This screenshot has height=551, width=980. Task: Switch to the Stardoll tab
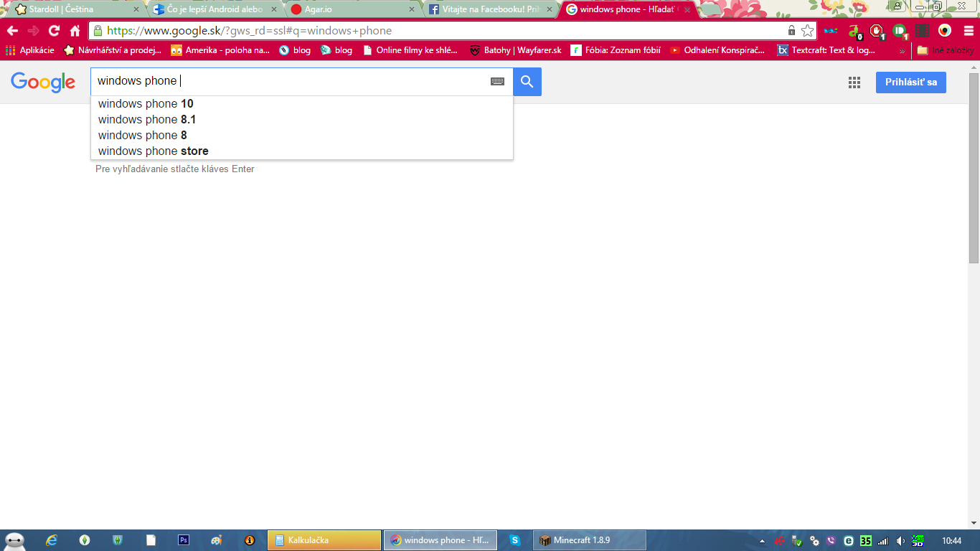(x=72, y=9)
